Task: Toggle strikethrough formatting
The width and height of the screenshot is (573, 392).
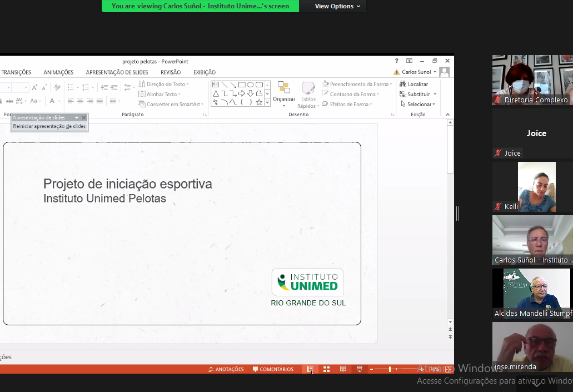Action: [9, 101]
